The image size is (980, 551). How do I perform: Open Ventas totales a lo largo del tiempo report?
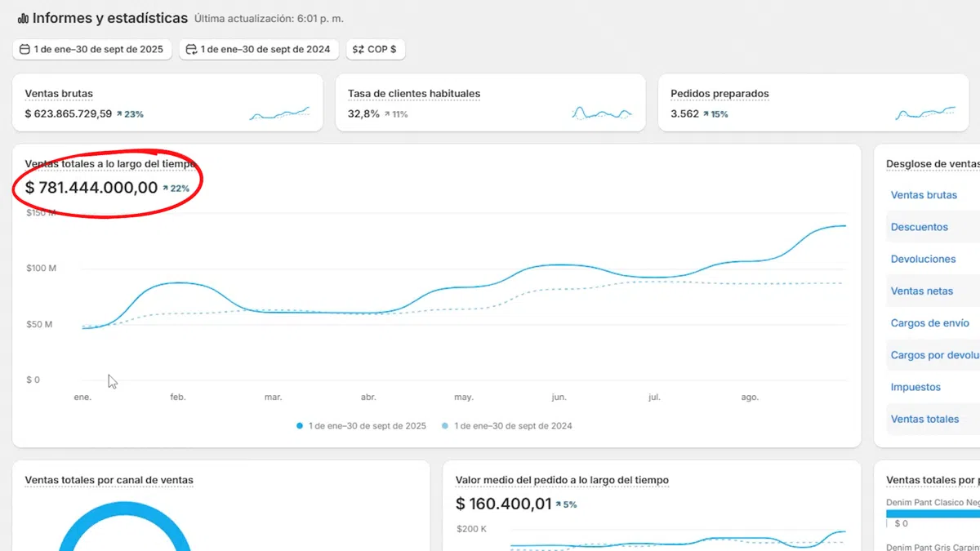point(110,164)
